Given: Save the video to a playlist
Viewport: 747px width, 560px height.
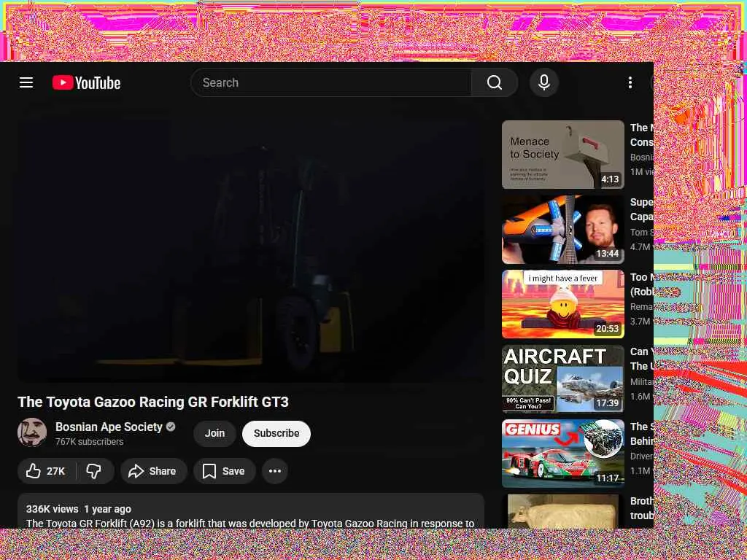Looking at the screenshot, I should click(225, 471).
